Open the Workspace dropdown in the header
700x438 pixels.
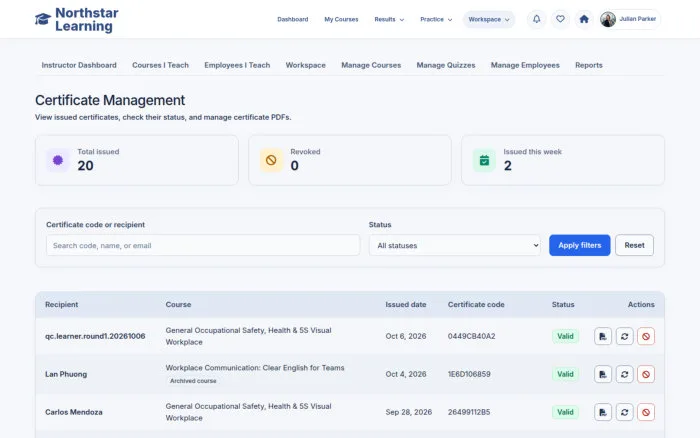click(489, 20)
